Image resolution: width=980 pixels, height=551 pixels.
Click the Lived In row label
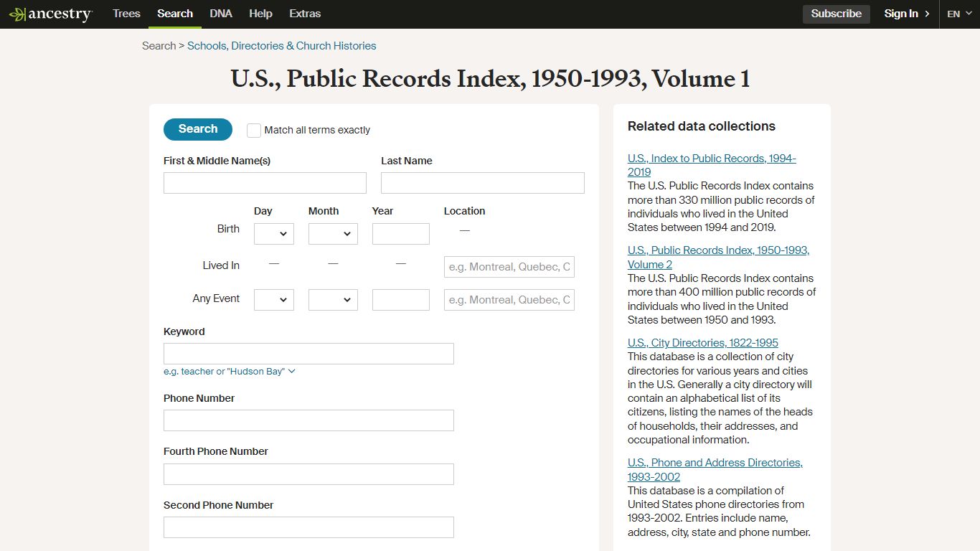[221, 265]
